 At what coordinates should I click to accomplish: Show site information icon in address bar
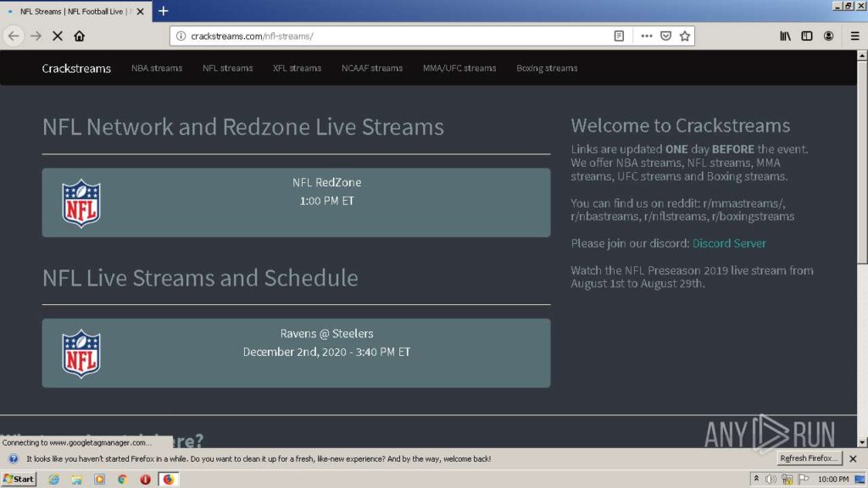(x=181, y=36)
